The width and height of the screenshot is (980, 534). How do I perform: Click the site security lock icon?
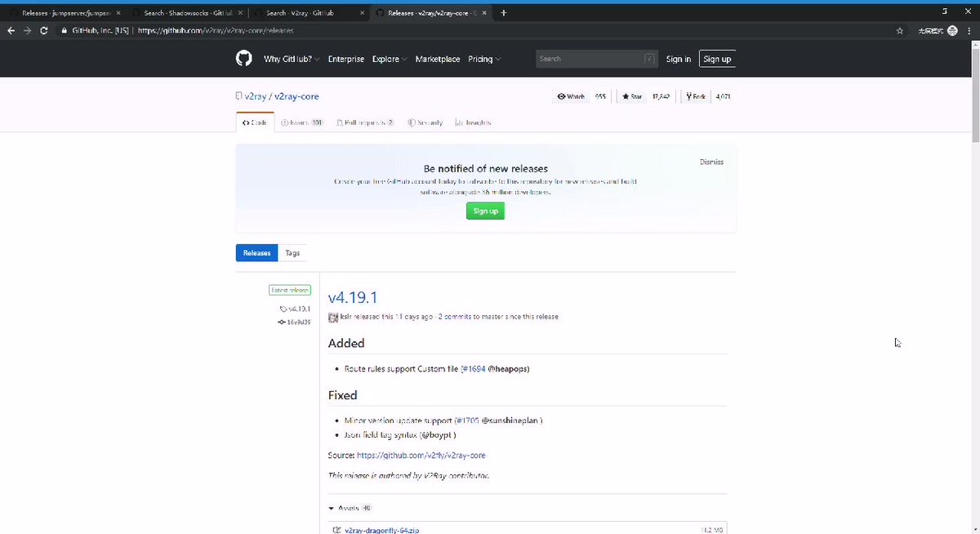click(x=64, y=30)
